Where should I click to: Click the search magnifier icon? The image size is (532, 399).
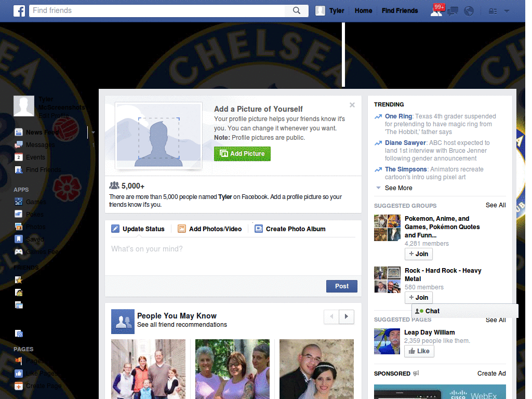click(x=297, y=10)
